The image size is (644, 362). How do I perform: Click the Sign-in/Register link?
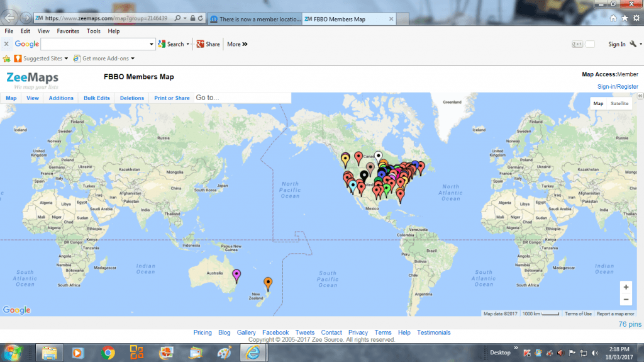coord(618,86)
